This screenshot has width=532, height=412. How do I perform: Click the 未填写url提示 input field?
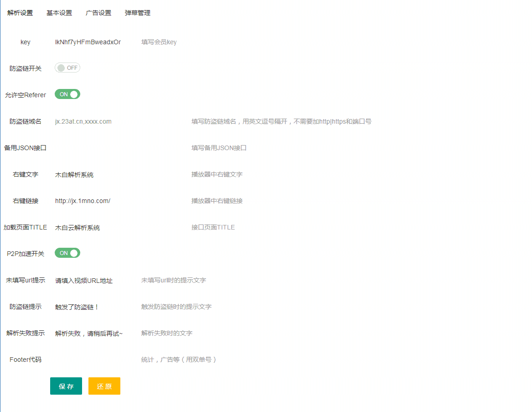coord(91,280)
